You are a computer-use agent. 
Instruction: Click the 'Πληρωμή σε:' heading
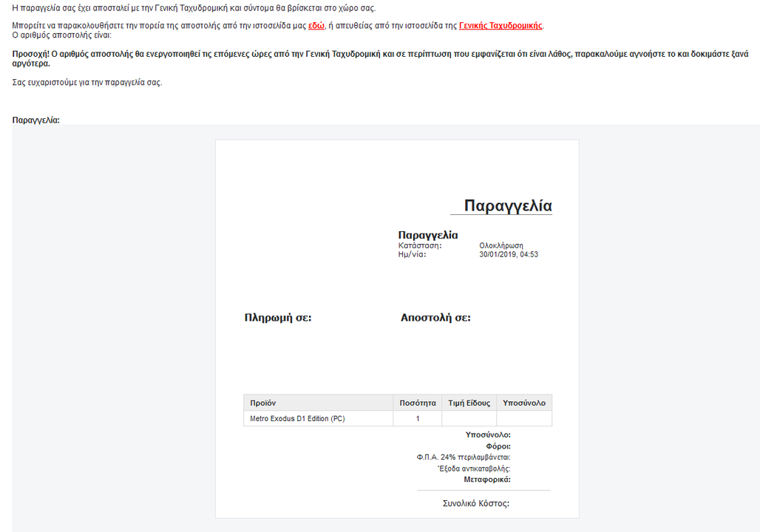(x=278, y=318)
